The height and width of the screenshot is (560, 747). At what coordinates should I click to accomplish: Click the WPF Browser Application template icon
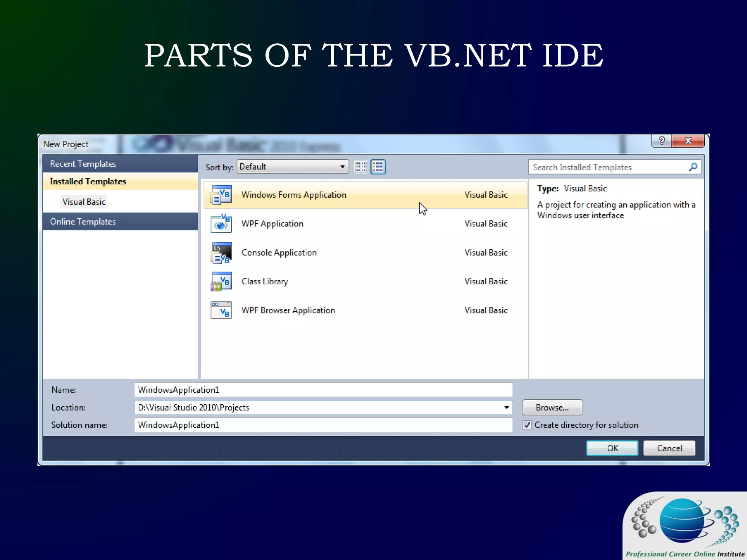click(x=221, y=310)
